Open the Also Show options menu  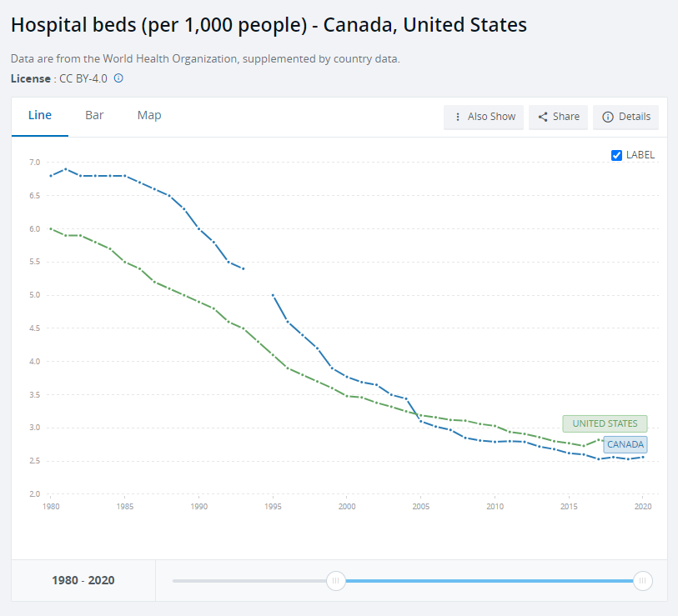tap(484, 117)
